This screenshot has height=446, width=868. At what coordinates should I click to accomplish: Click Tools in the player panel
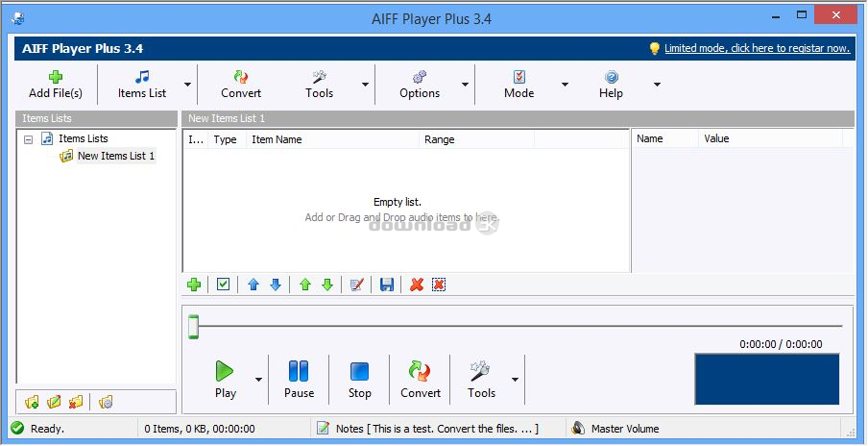point(481,380)
